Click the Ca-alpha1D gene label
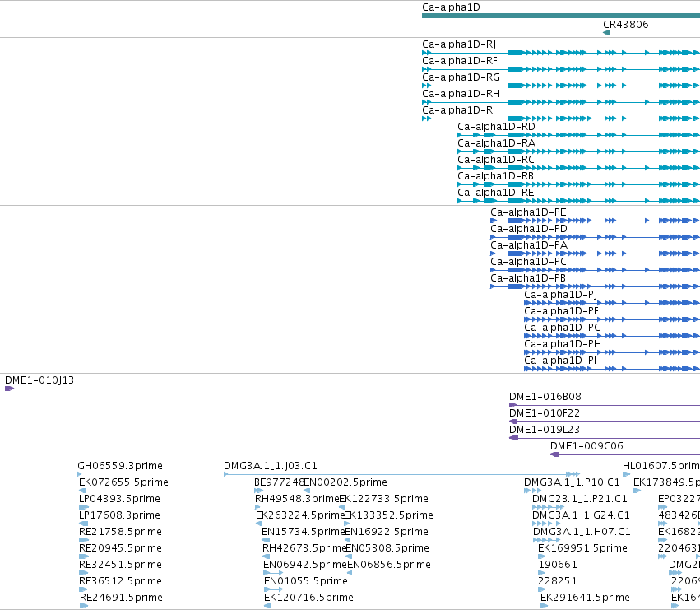 pos(451,7)
